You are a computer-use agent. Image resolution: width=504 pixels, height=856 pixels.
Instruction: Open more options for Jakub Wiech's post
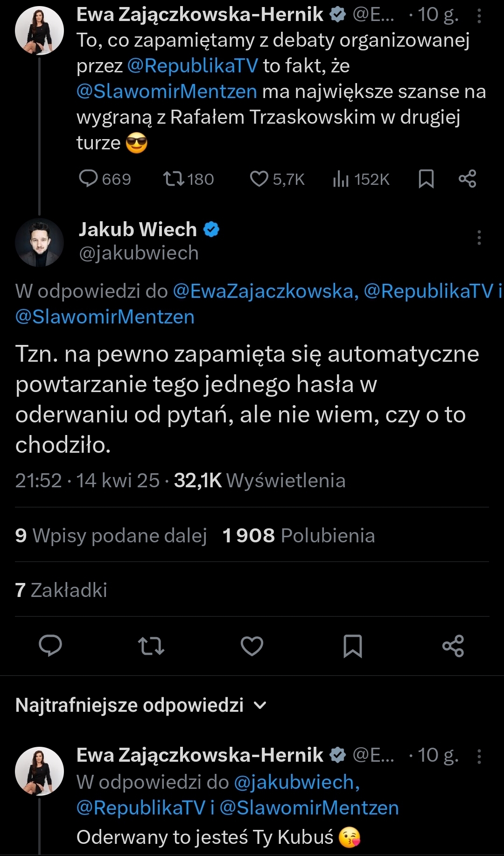(x=479, y=238)
